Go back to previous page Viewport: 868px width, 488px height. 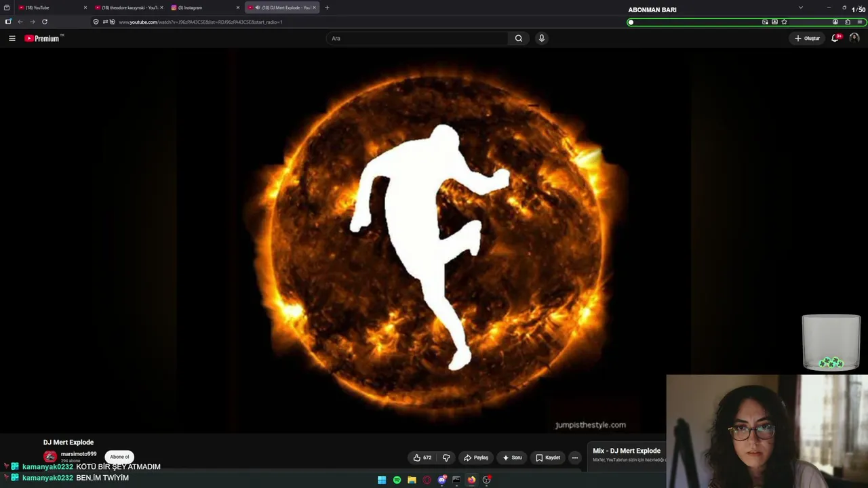coord(20,22)
